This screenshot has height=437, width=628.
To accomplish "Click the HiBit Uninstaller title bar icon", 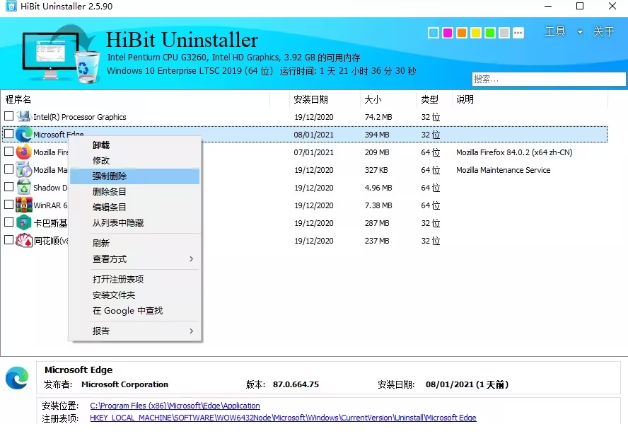I will point(11,6).
